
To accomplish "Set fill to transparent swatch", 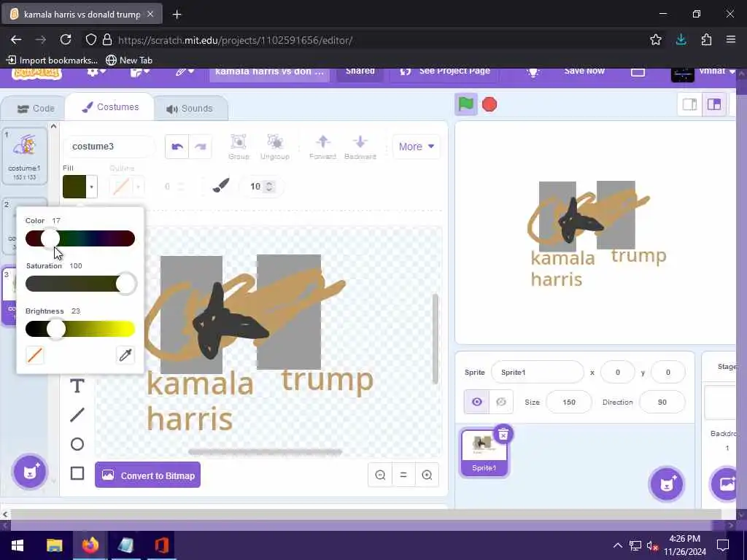I will [x=35, y=355].
